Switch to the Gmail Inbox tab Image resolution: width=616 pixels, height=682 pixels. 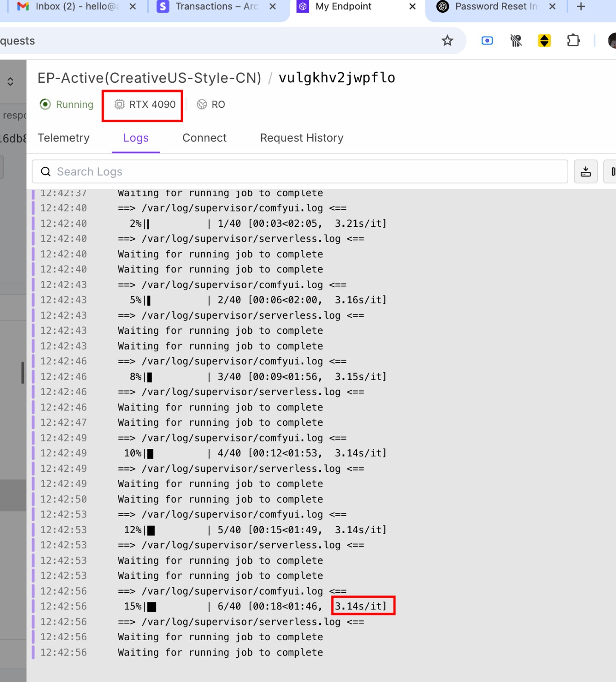[68, 7]
